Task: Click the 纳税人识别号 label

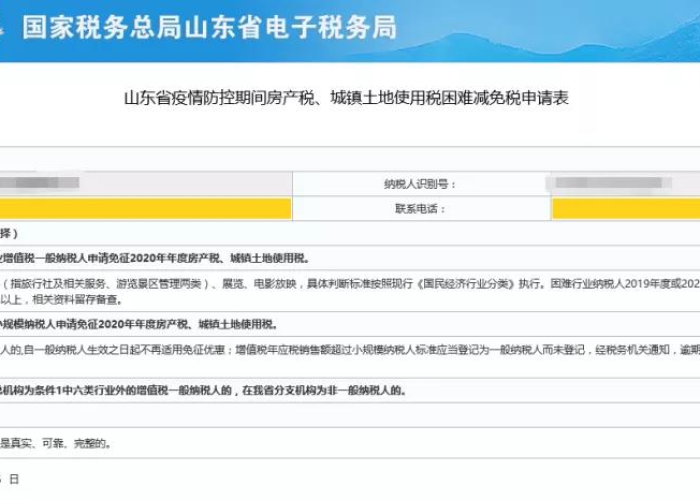Action: tap(419, 184)
